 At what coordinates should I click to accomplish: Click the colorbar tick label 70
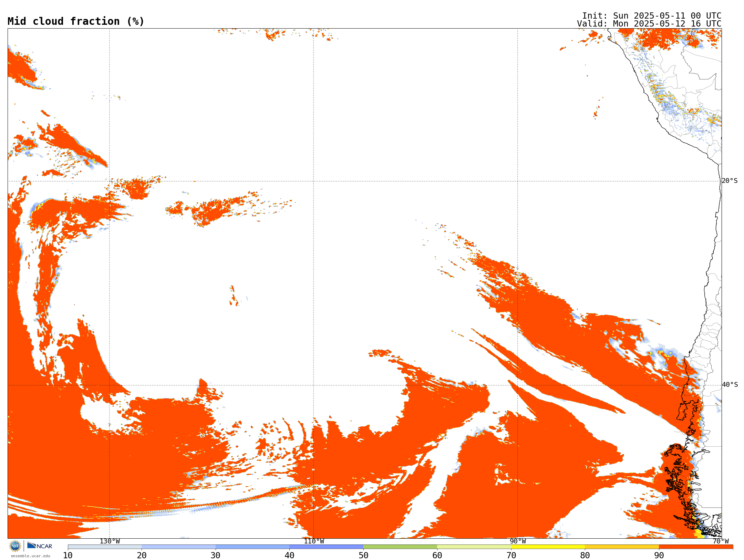tap(511, 555)
